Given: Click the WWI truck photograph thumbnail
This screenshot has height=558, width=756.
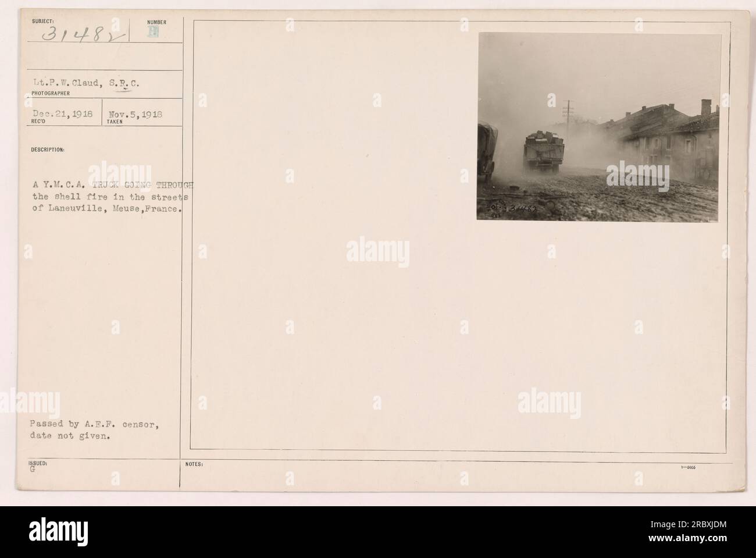Looking at the screenshot, I should (x=598, y=127).
